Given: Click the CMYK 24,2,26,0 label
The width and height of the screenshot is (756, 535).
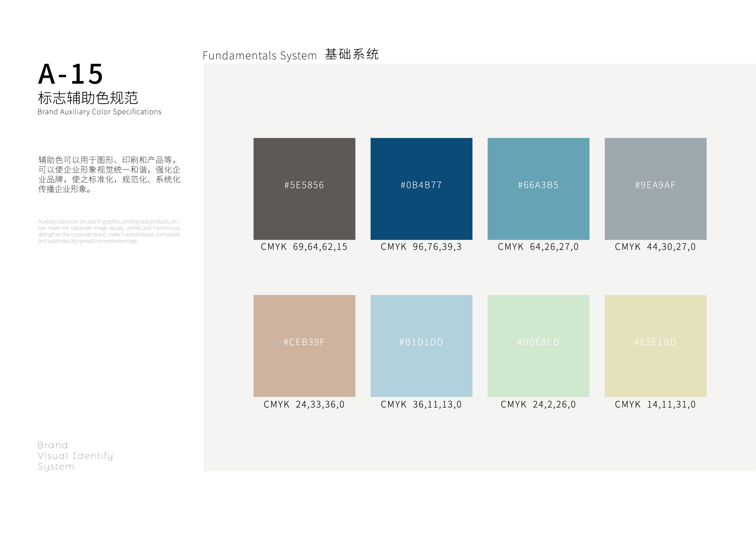Looking at the screenshot, I should 538,404.
